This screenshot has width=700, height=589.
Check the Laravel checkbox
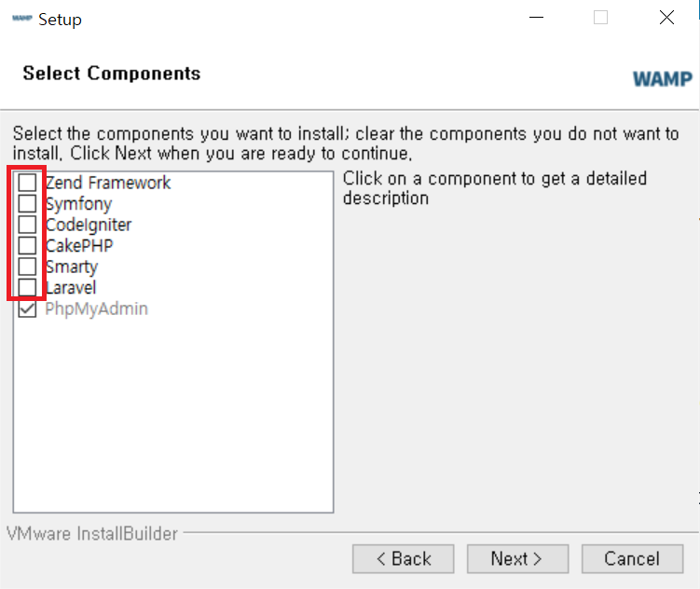pos(28,287)
